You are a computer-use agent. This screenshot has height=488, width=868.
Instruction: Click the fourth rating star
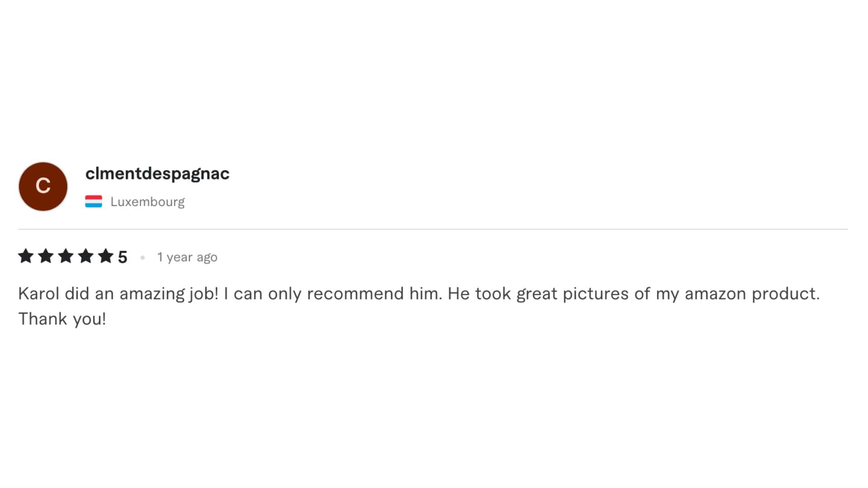coord(85,256)
